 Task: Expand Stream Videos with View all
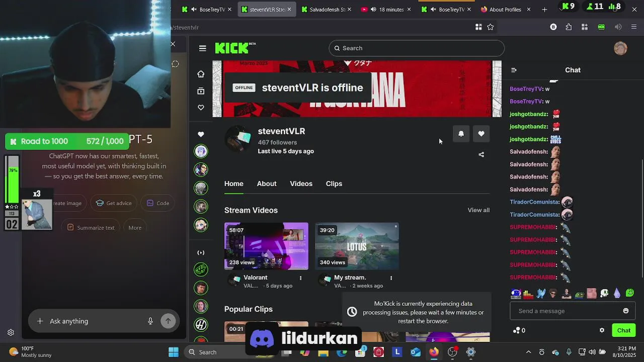coord(478,210)
